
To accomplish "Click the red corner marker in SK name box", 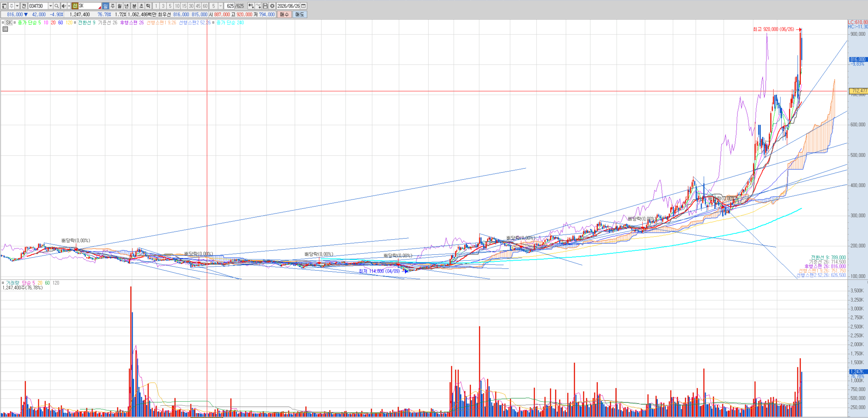I will [x=100, y=7].
